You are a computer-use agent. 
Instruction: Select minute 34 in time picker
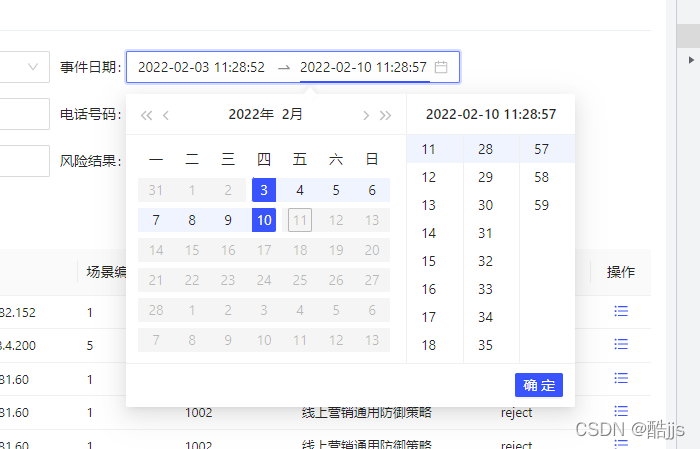(491, 317)
